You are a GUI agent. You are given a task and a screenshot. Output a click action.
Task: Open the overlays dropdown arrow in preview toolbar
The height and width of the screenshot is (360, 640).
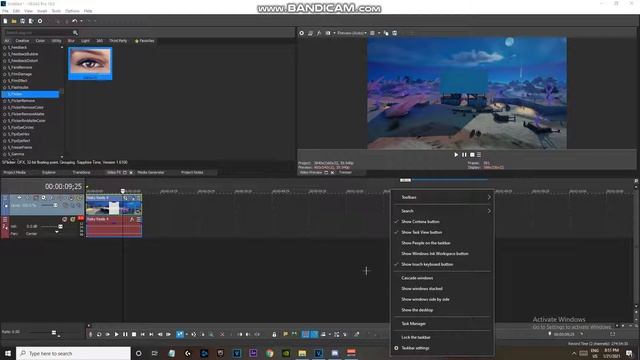click(x=379, y=33)
